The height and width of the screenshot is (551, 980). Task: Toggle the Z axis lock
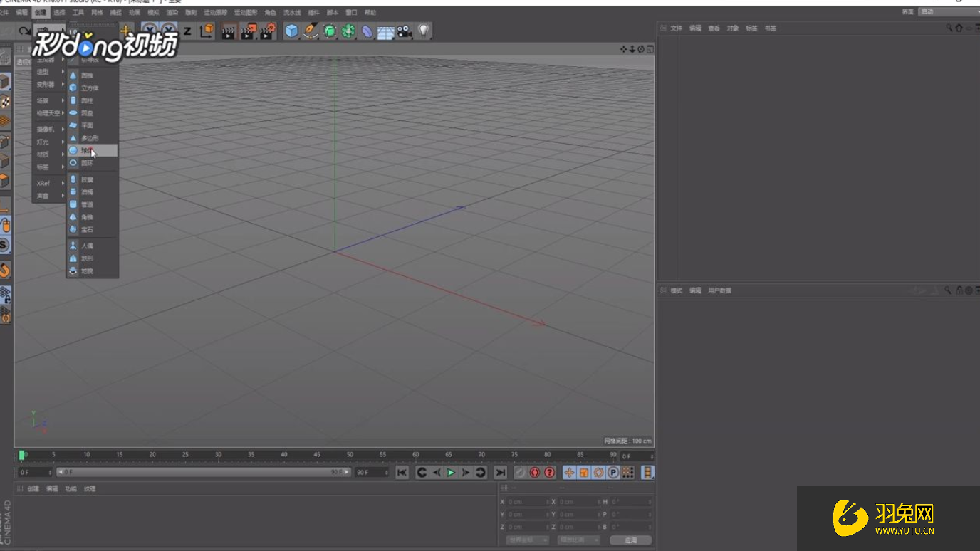point(187,31)
